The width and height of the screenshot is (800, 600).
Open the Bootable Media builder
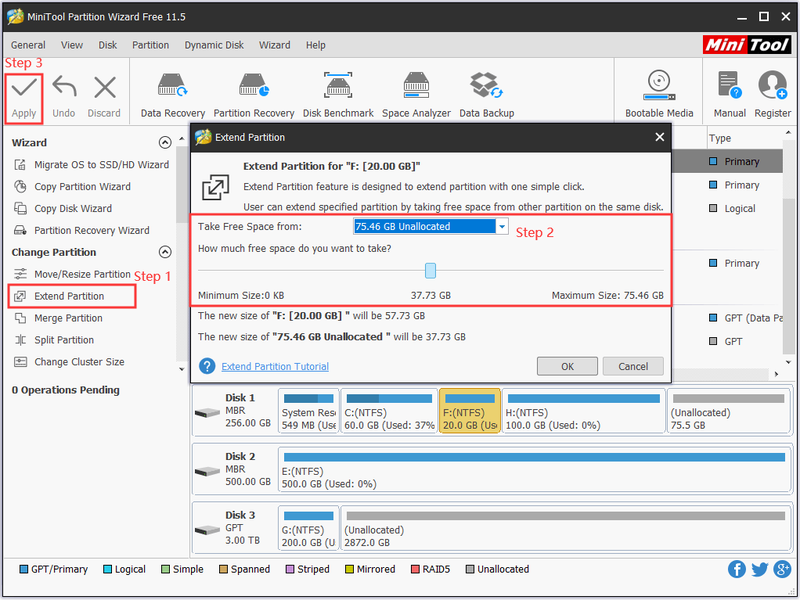coord(659,85)
